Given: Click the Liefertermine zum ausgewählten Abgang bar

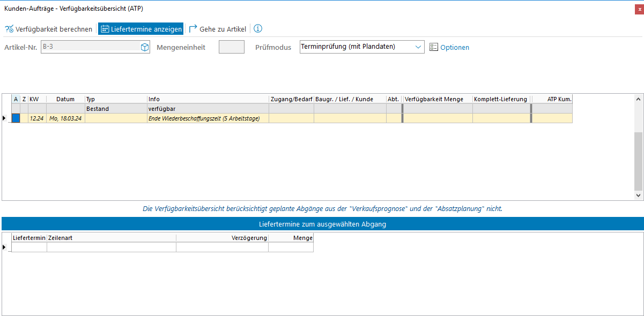Looking at the screenshot, I should pyautogui.click(x=322, y=224).
